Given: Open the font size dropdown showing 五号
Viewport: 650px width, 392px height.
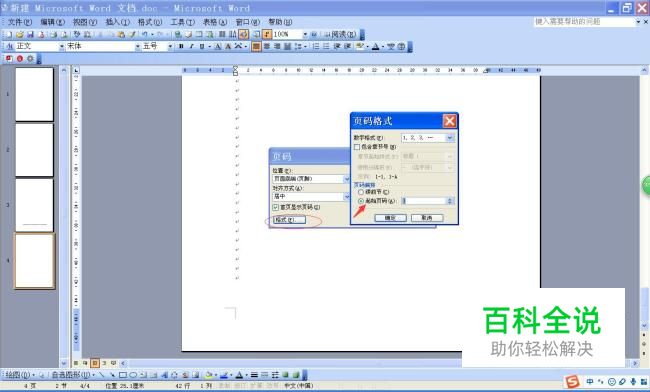Looking at the screenshot, I should (170, 46).
